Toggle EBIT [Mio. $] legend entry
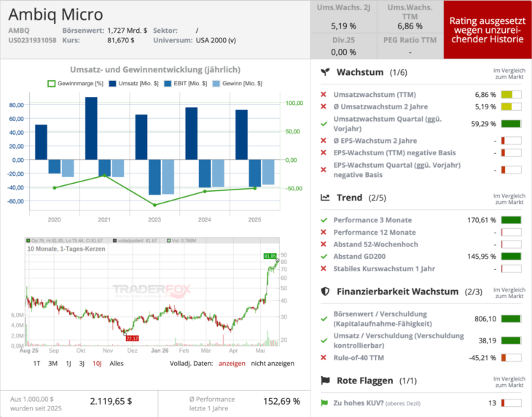The width and height of the screenshot is (532, 417). pyautogui.click(x=185, y=83)
